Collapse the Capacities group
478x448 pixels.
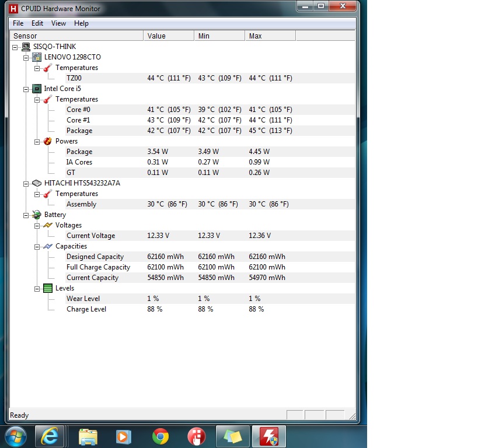click(37, 247)
